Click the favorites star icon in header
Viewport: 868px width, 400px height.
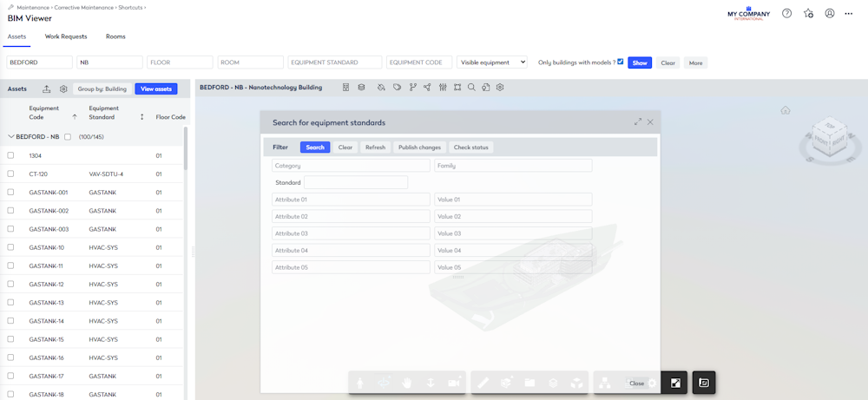click(808, 14)
